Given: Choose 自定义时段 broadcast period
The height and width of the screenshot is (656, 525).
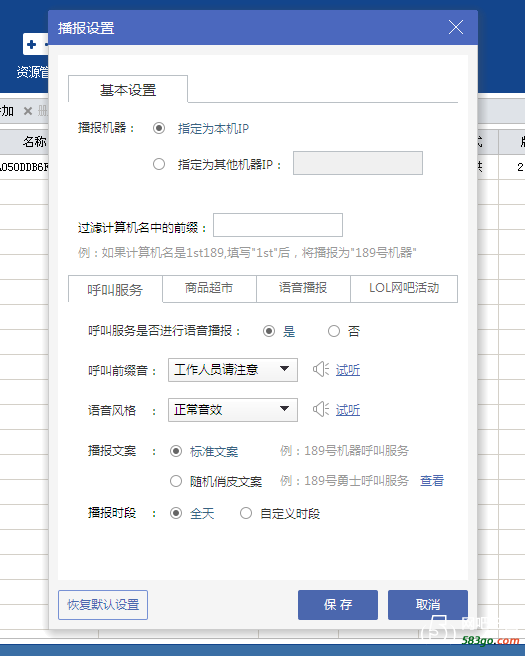Looking at the screenshot, I should click(x=246, y=513).
